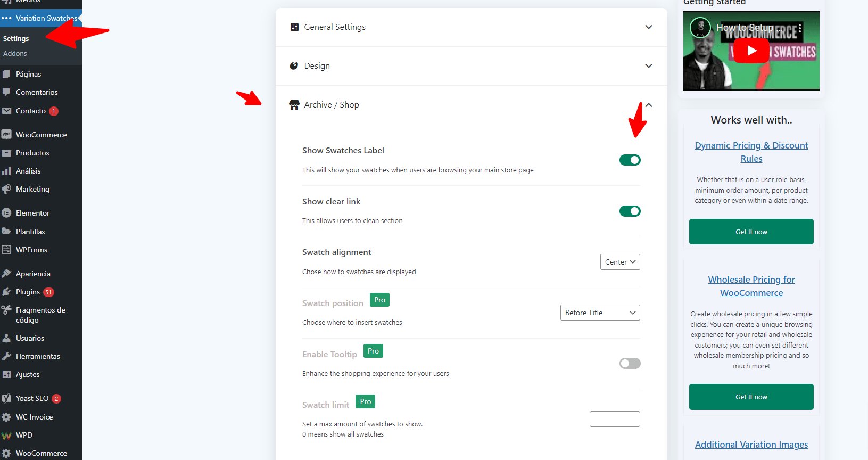
Task: Click the Marketing megaphone icon
Action: [6, 189]
